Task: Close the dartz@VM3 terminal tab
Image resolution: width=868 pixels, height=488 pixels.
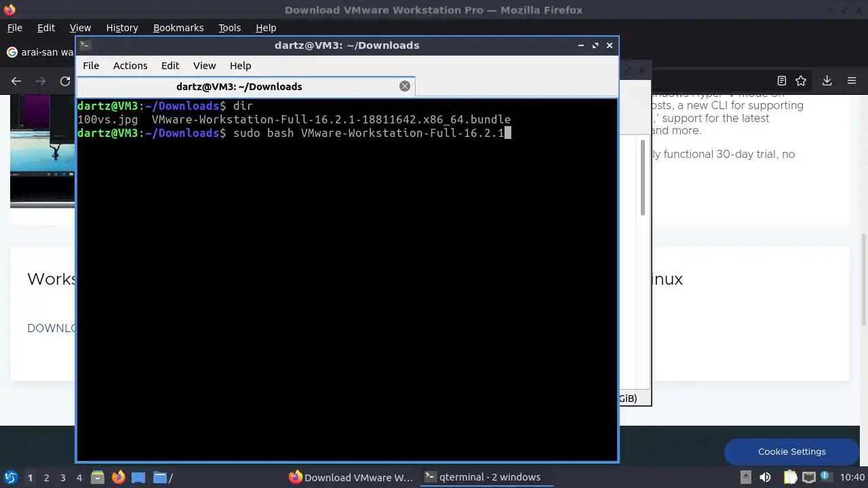Action: click(405, 86)
